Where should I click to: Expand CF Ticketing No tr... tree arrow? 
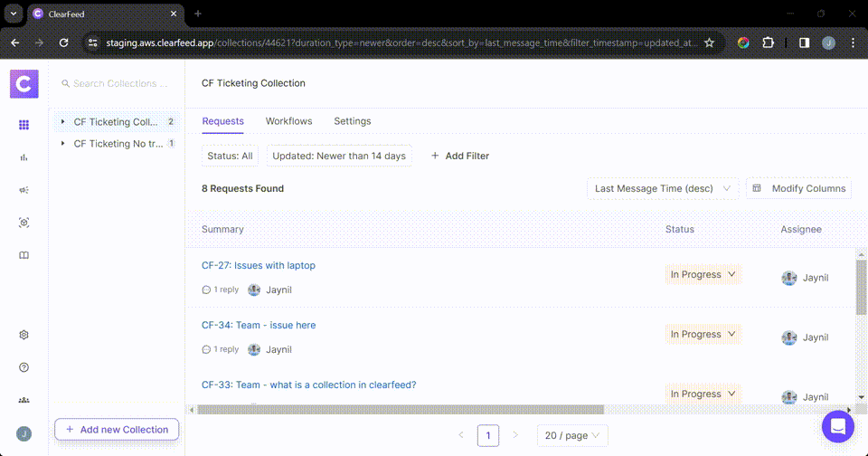[62, 143]
